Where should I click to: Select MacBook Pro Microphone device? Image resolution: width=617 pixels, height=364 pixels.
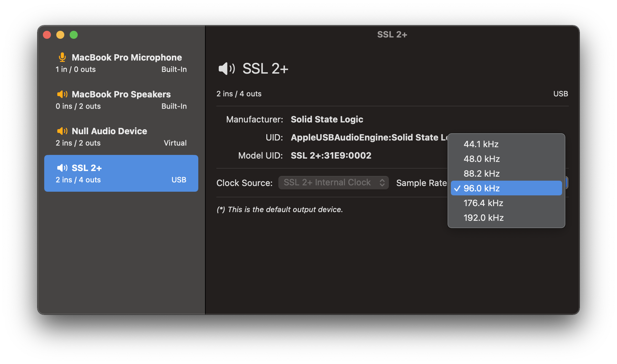[121, 63]
